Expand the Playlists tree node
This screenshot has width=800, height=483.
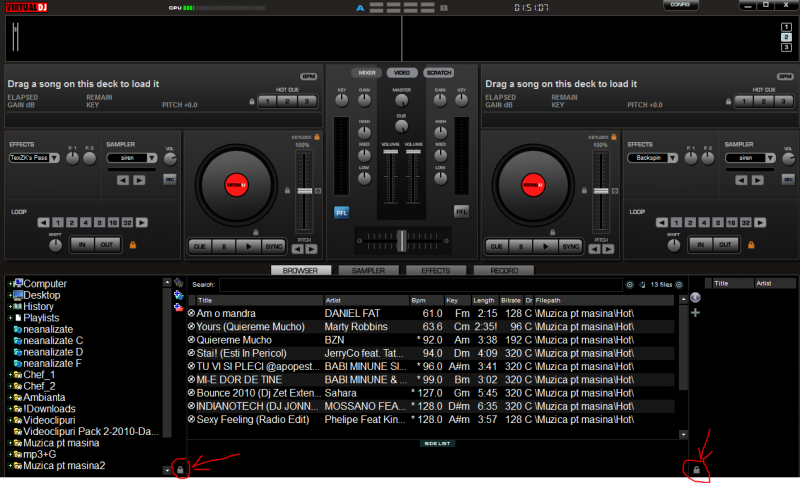coord(10,318)
